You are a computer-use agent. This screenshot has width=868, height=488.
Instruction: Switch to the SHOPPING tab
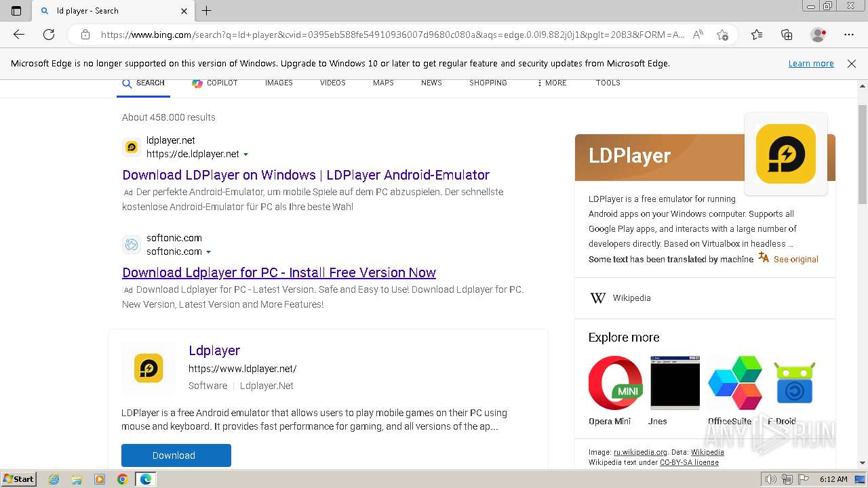coord(488,83)
